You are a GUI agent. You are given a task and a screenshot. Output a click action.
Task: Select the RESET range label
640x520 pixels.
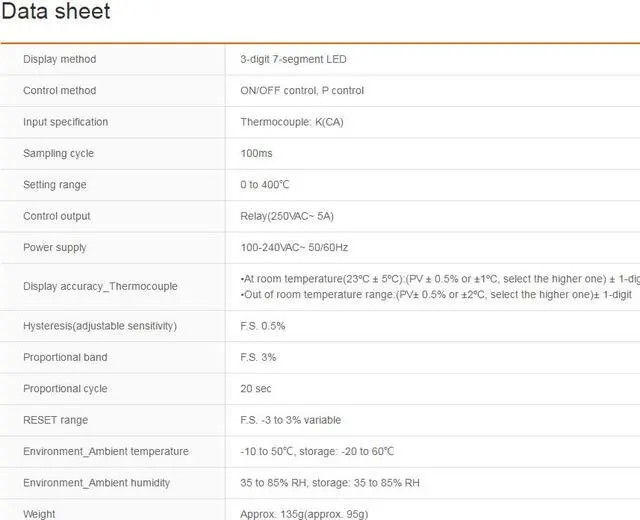[x=56, y=420]
